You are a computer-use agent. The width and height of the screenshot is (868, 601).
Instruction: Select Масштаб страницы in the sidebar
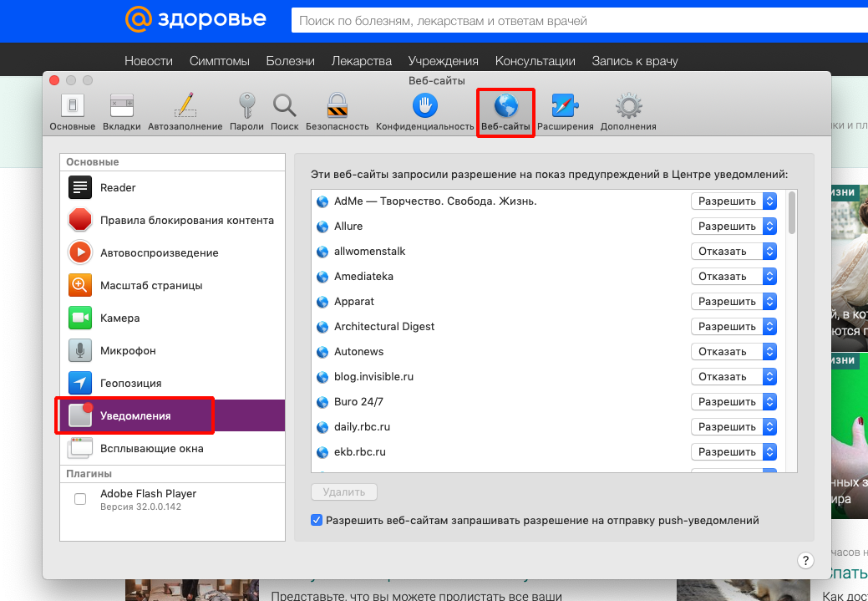click(x=173, y=286)
